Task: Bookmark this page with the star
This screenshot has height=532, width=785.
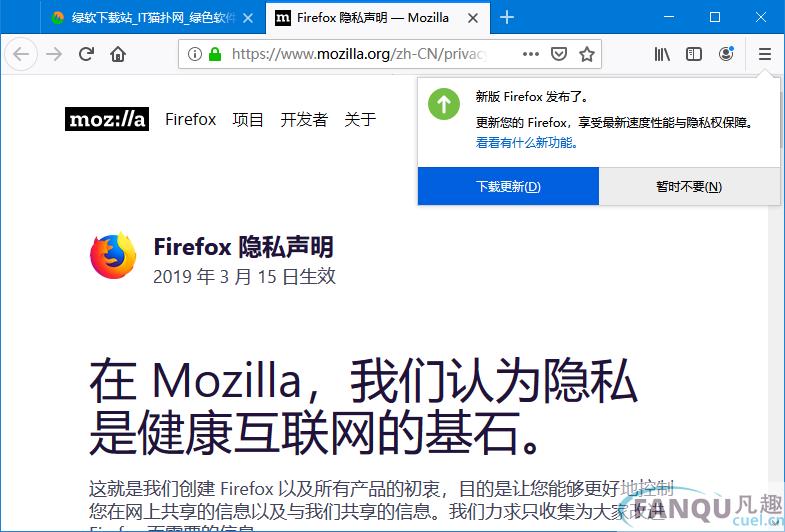Action: coord(587,54)
